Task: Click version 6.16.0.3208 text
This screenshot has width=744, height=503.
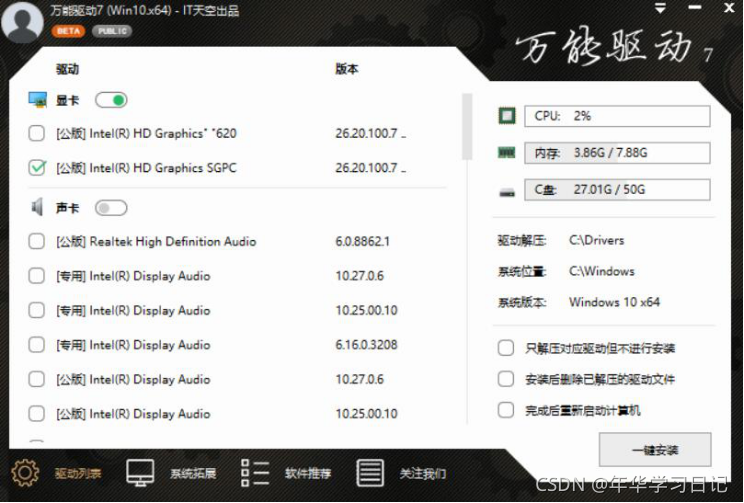Action: pyautogui.click(x=366, y=345)
